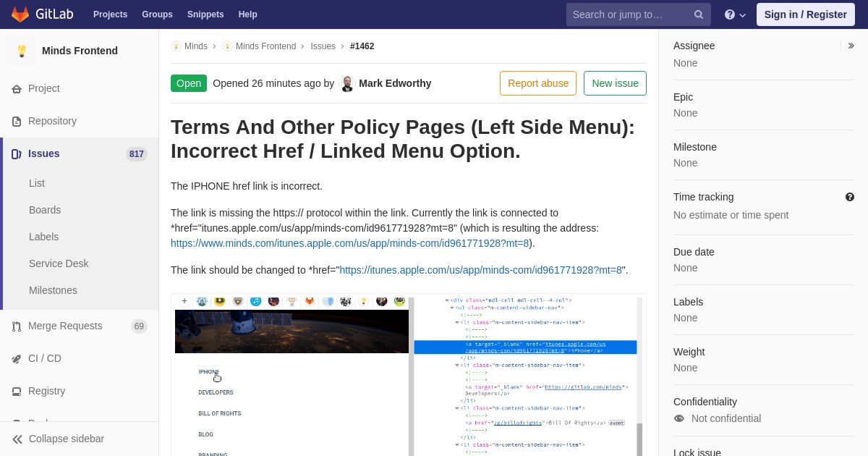Select the Service Desk submenu item
The image size is (868, 456).
(59, 263)
